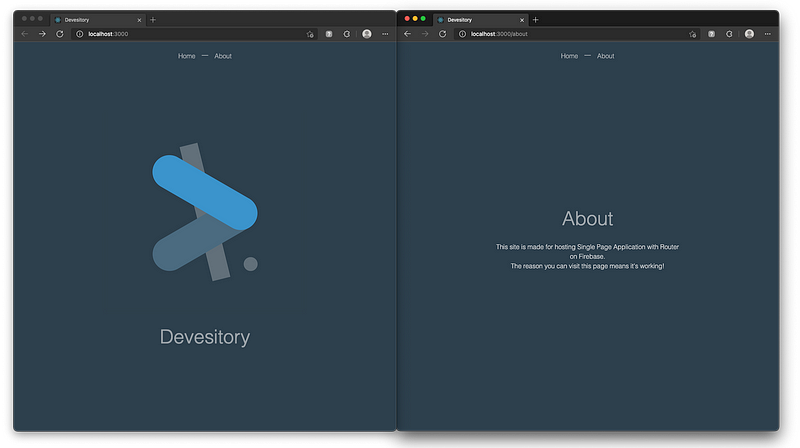Screen dimensions: 800x448
Task: Go back in left browser window
Action: point(24,34)
